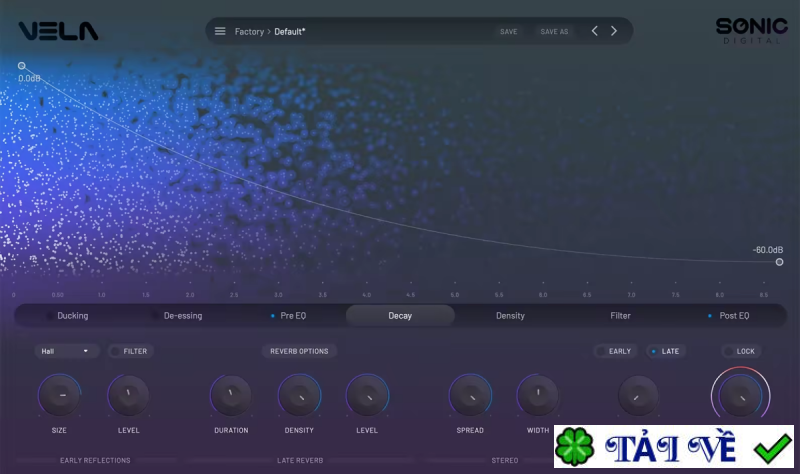The image size is (800, 474).
Task: Select the -60.0dB decay curve end handle
Action: (x=779, y=262)
